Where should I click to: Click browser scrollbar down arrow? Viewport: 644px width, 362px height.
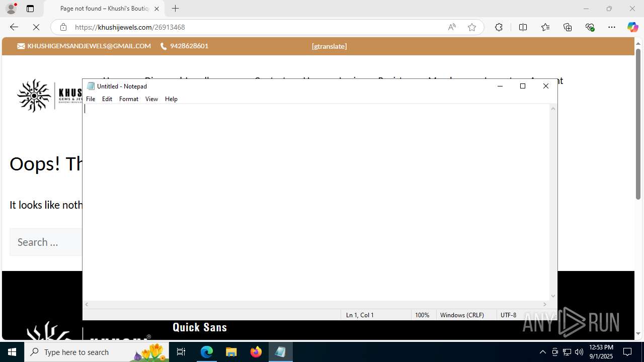[638, 333]
